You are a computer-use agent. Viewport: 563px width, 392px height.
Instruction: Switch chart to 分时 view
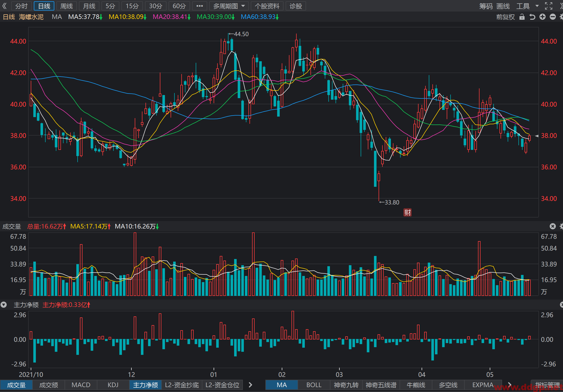pos(22,6)
